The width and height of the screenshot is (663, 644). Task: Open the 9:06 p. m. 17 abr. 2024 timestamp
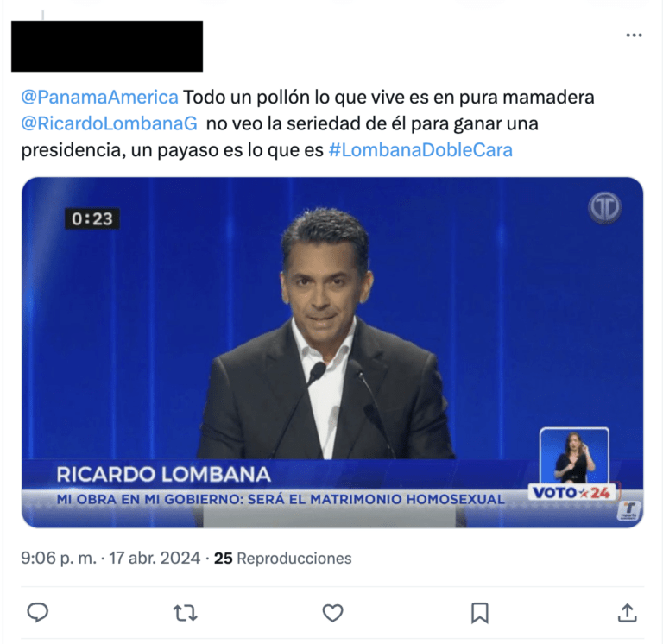pos(110,559)
